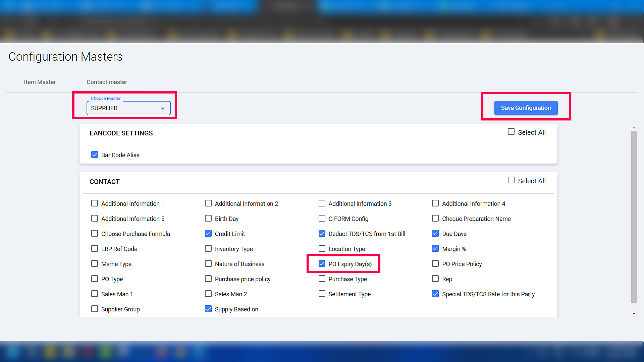Uncheck PO Expiry Day(s) checkbox
Viewport: 644px width, 362px height.
click(x=322, y=264)
